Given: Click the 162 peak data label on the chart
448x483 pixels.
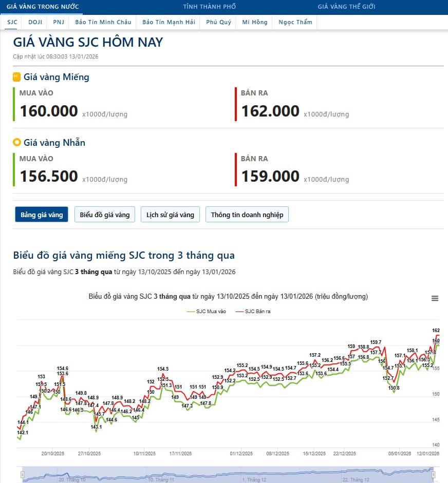Looking at the screenshot, I should click(x=436, y=331).
